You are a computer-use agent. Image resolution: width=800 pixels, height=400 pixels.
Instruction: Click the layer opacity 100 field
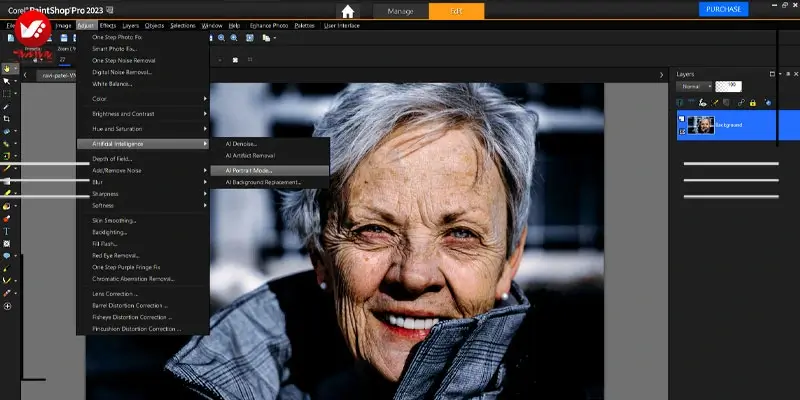click(x=729, y=86)
